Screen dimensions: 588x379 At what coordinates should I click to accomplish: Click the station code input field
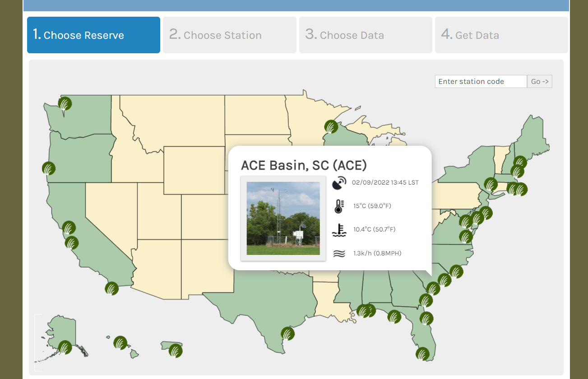481,81
